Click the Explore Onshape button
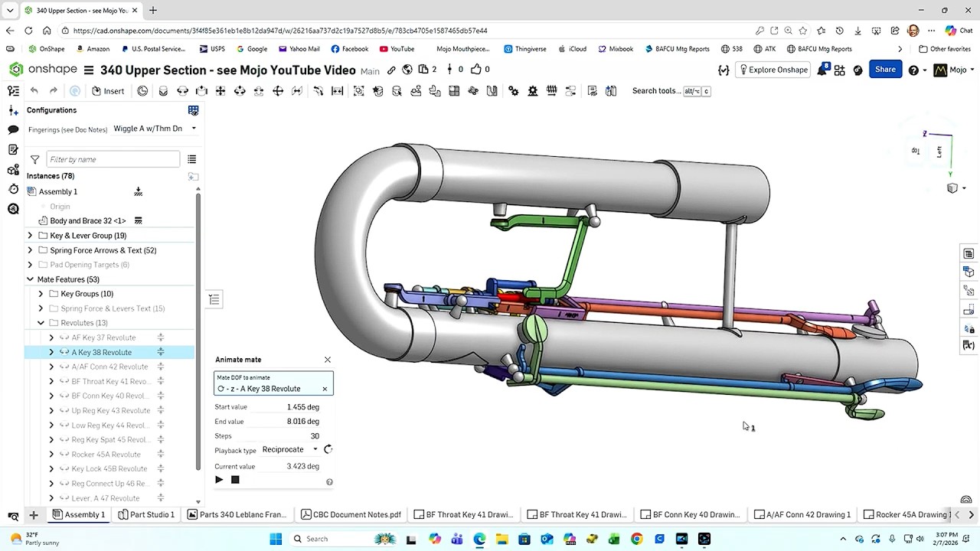The height and width of the screenshot is (551, 980). (773, 70)
